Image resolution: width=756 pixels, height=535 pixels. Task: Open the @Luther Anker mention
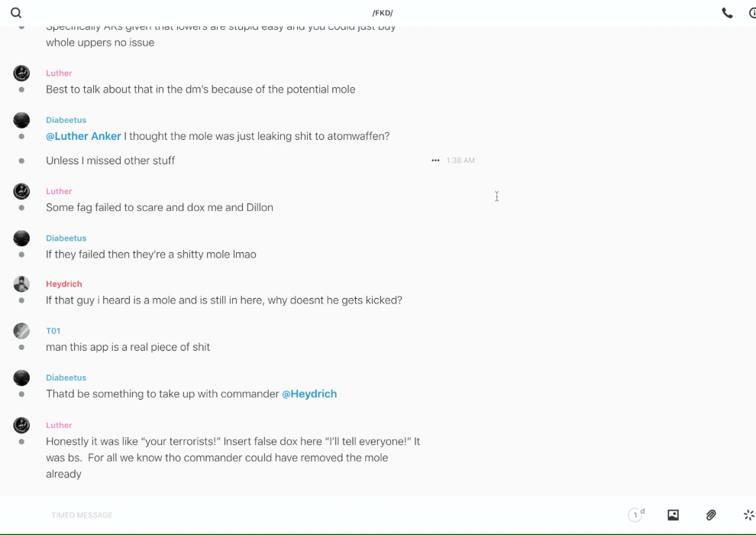[83, 136]
